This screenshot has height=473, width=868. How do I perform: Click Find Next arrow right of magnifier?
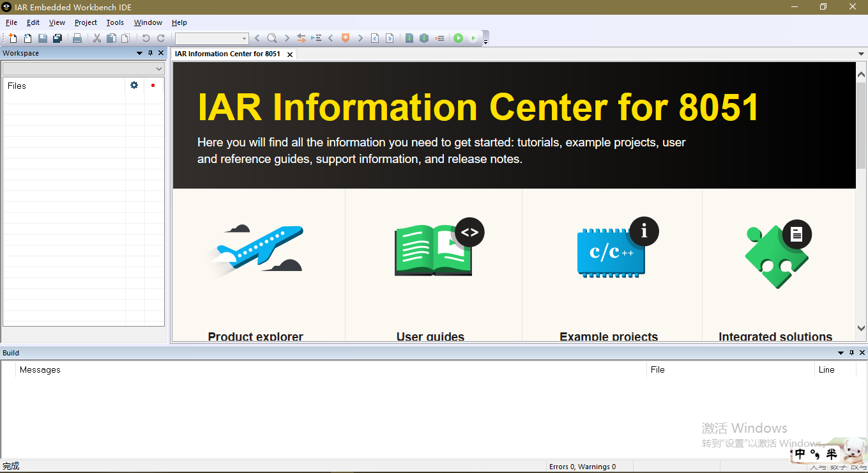click(287, 38)
